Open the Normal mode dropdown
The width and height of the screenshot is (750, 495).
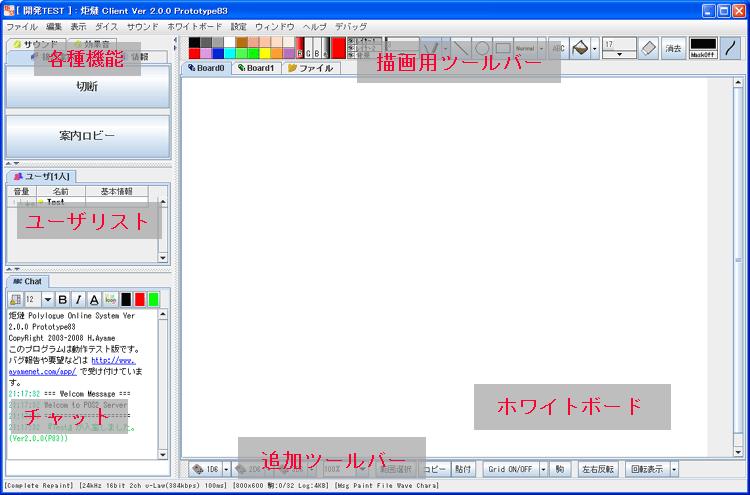[x=541, y=48]
